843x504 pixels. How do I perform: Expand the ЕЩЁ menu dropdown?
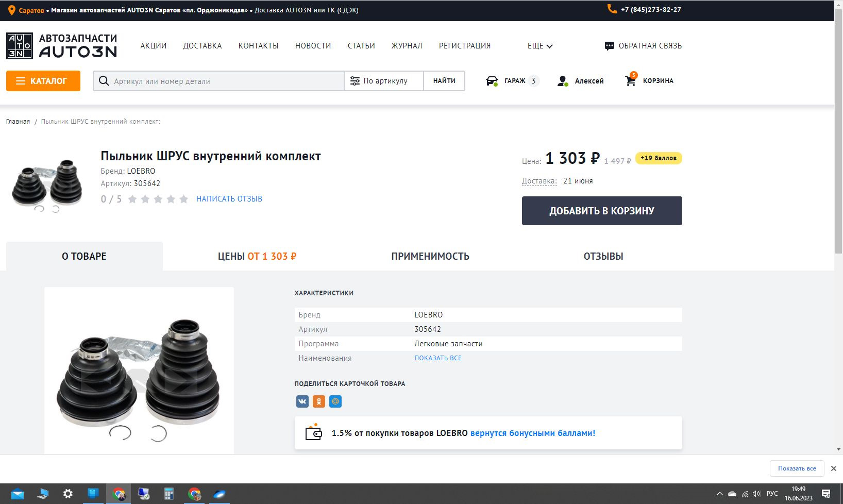click(540, 46)
